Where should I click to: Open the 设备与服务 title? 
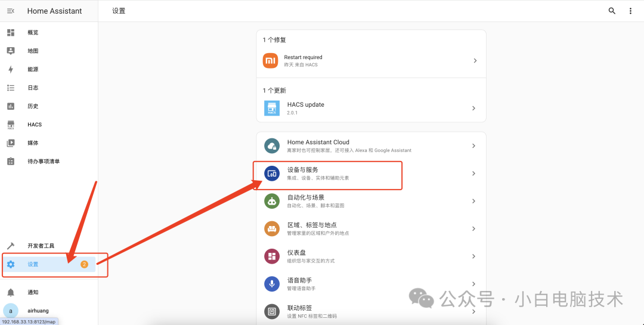point(303,170)
